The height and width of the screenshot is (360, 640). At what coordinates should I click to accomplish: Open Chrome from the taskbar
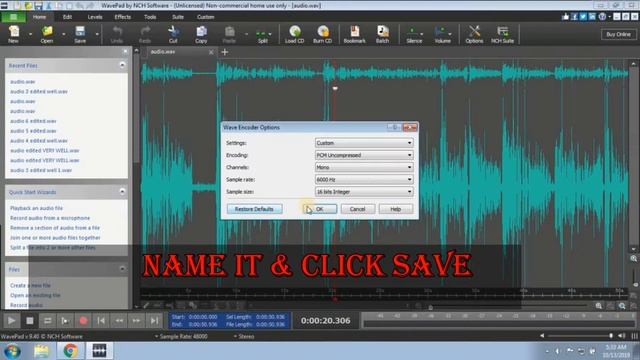click(70, 351)
